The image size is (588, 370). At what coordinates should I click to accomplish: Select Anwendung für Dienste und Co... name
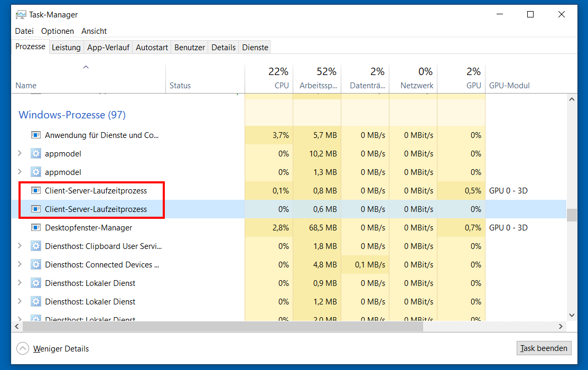pyautogui.click(x=101, y=135)
